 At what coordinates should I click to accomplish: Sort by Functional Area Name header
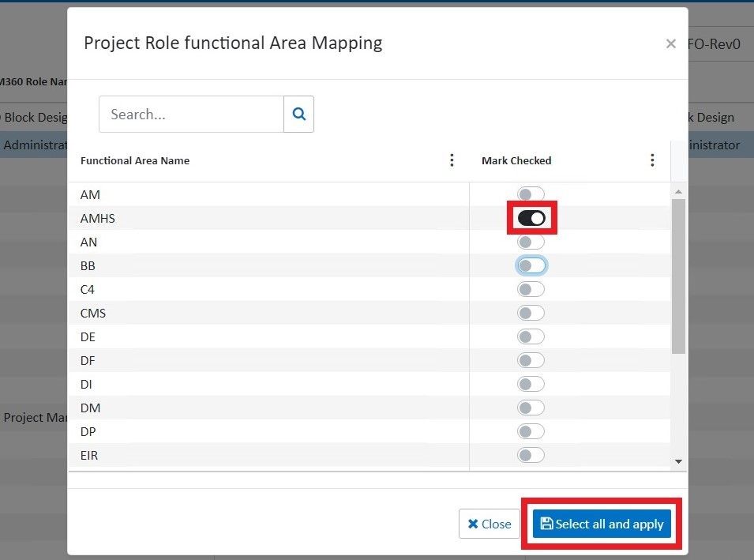click(135, 160)
